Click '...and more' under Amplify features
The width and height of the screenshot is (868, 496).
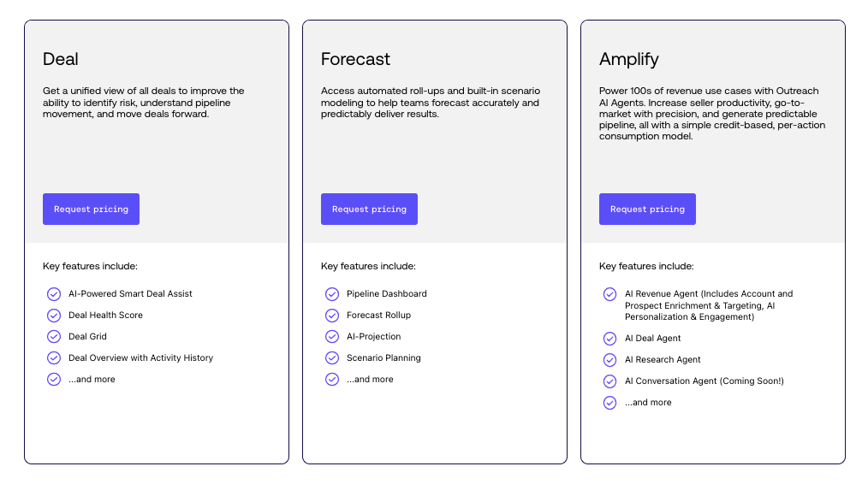pyautogui.click(x=648, y=403)
